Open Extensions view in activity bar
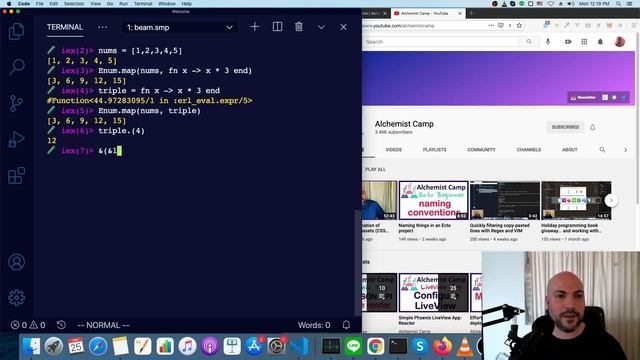 click(16, 176)
